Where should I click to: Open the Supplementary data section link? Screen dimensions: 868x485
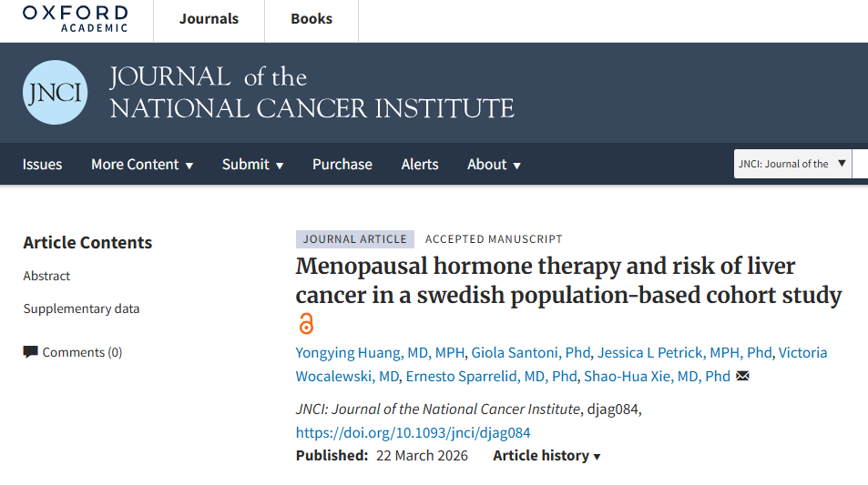pos(81,308)
